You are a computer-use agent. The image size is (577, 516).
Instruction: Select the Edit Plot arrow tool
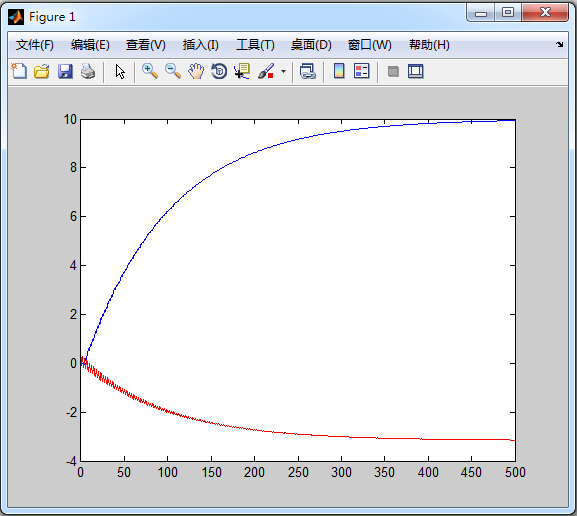pyautogui.click(x=120, y=71)
